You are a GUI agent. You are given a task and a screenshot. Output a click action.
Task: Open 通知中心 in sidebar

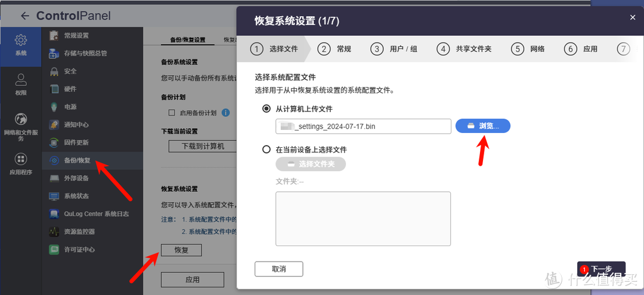(92, 125)
